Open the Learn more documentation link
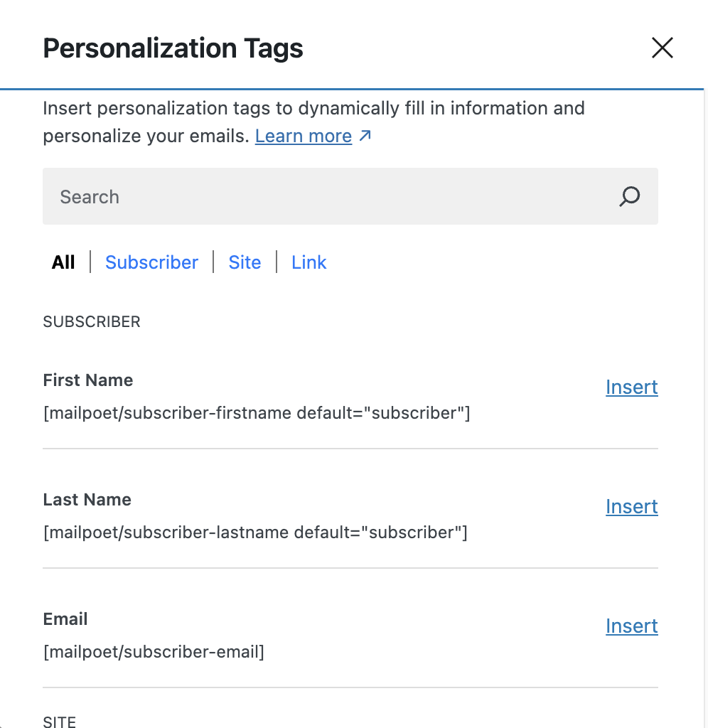This screenshot has height=728, width=708. pos(304,136)
